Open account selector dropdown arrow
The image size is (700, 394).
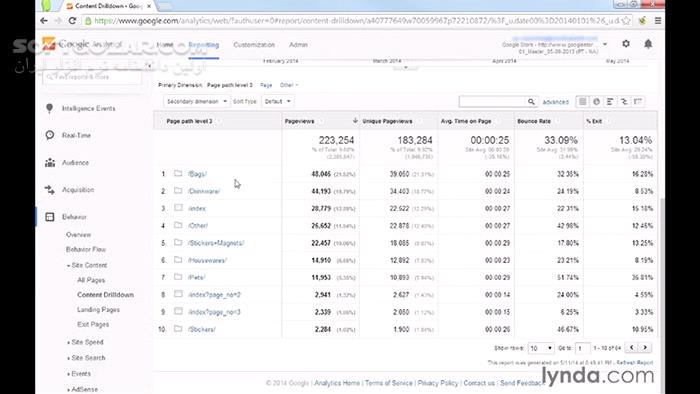click(605, 44)
